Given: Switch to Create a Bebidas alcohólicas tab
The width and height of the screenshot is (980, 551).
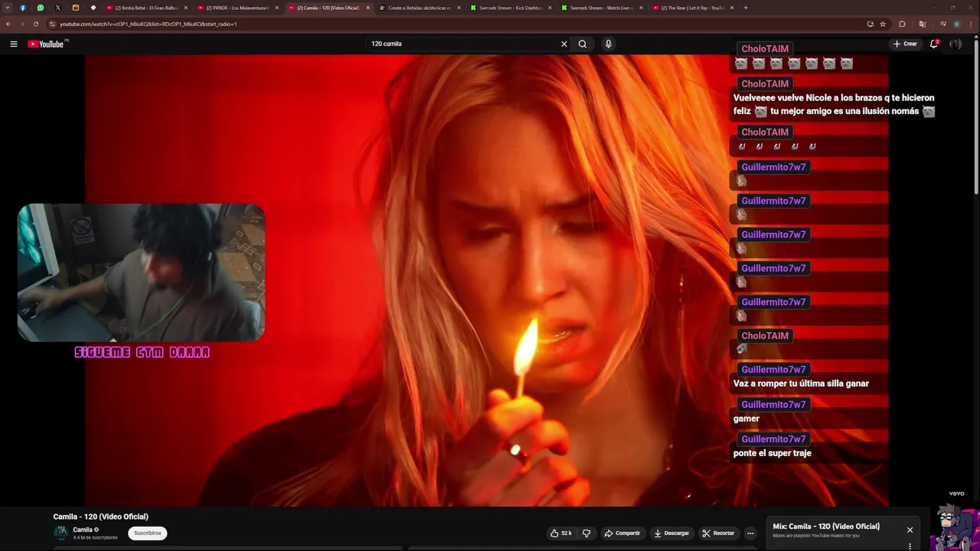Looking at the screenshot, I should tap(420, 8).
